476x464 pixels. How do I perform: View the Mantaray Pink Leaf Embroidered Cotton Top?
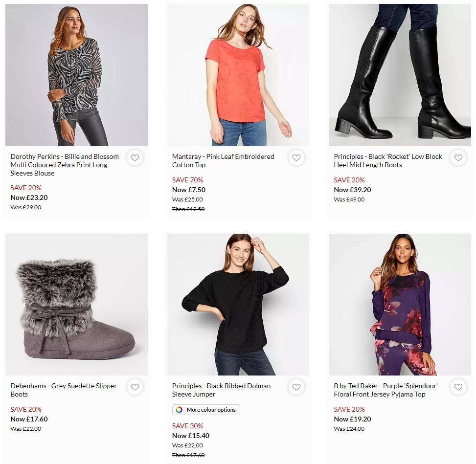coord(223,160)
